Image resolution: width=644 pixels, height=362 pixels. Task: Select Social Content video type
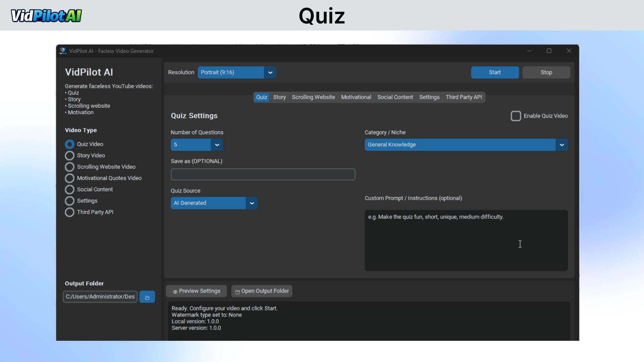(69, 189)
